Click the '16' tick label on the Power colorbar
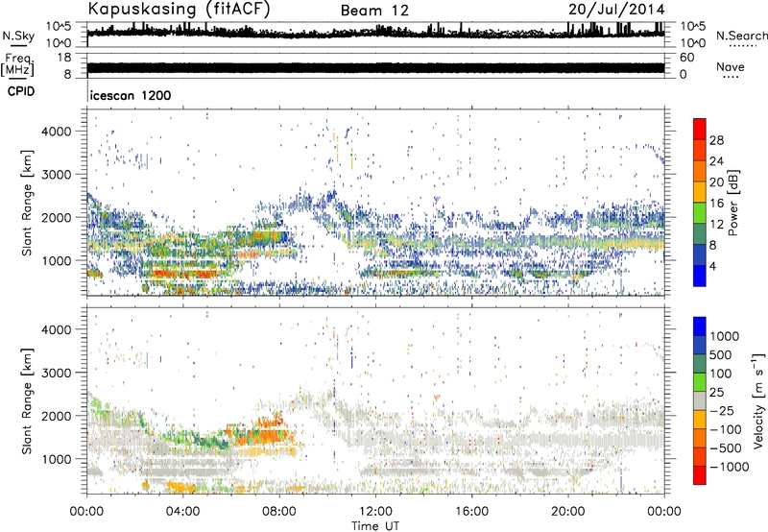 716,204
